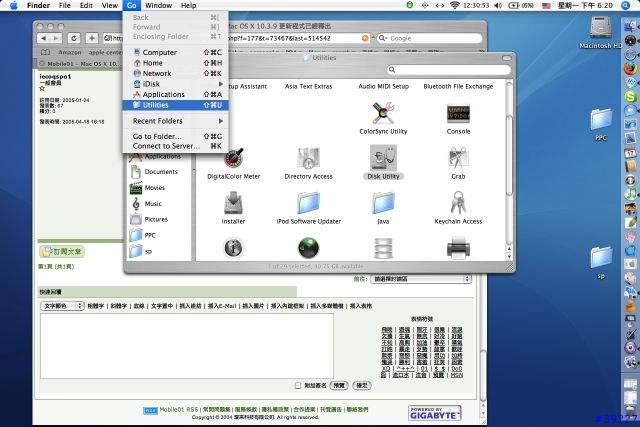Choose Connect to Server… menu item

[x=176, y=146]
